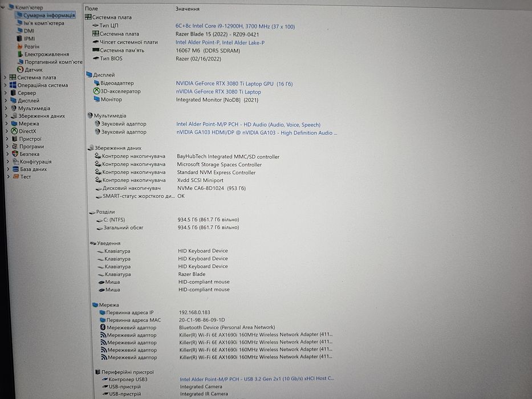This screenshot has height=399, width=532.
Task: Click the Мультимедіа speaker icon
Action: pos(14,108)
